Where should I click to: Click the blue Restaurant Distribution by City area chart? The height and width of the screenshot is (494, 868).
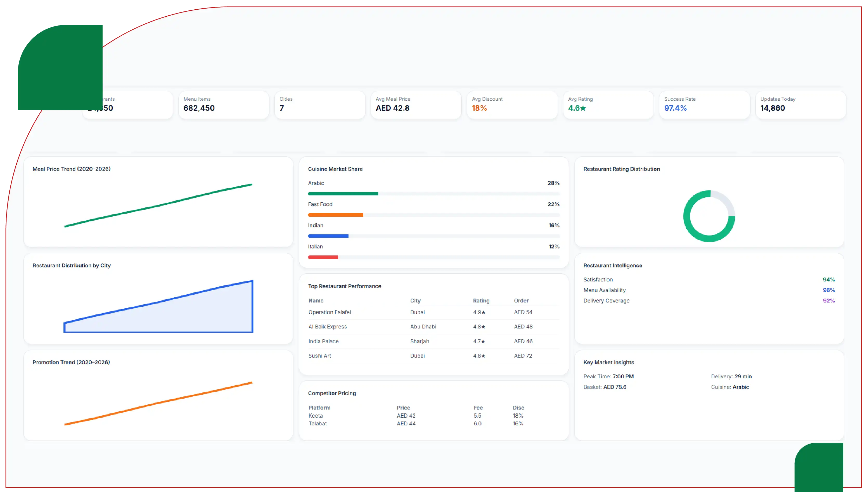click(x=159, y=306)
